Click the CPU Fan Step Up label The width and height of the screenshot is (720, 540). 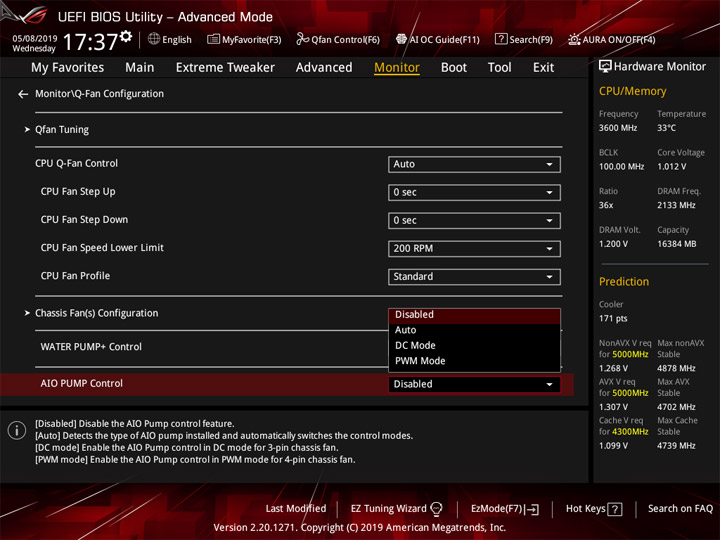click(x=78, y=191)
